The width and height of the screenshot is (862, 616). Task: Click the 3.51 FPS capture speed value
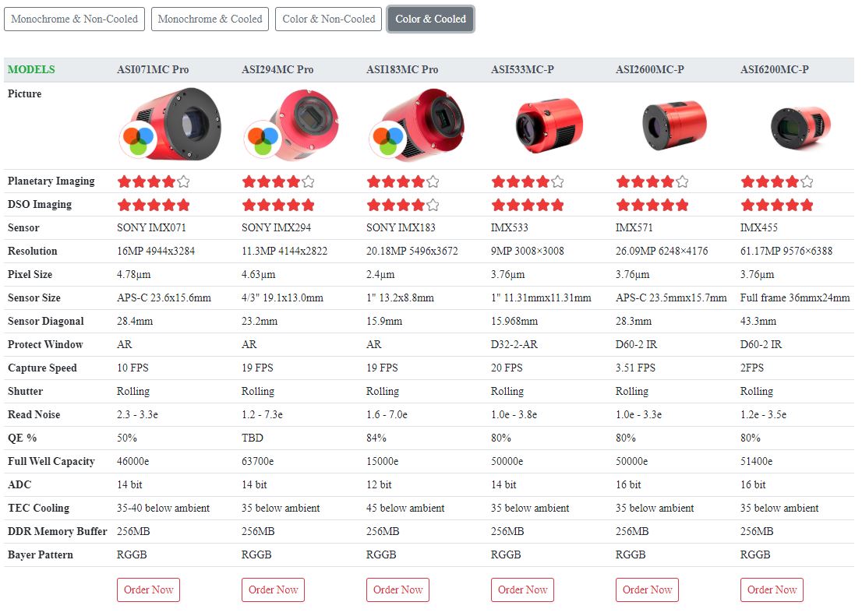[x=635, y=368]
